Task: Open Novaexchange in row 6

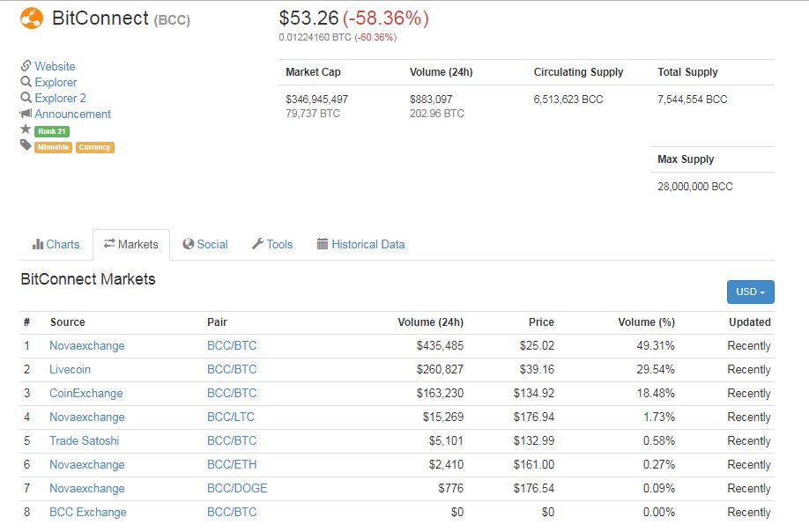Action: (86, 464)
